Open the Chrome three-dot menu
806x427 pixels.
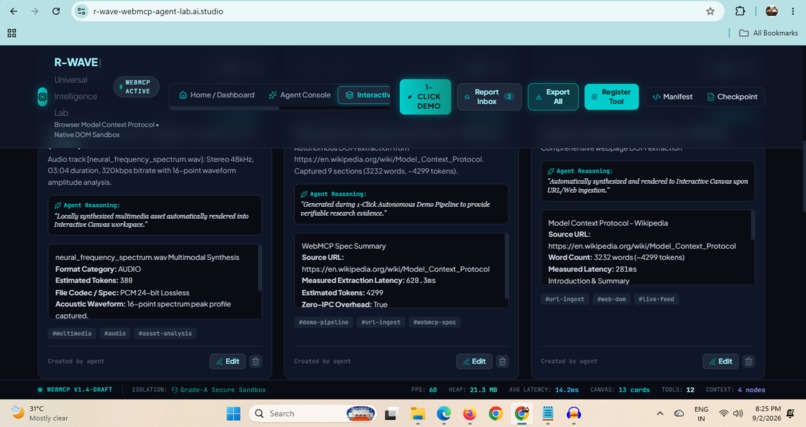coord(793,11)
